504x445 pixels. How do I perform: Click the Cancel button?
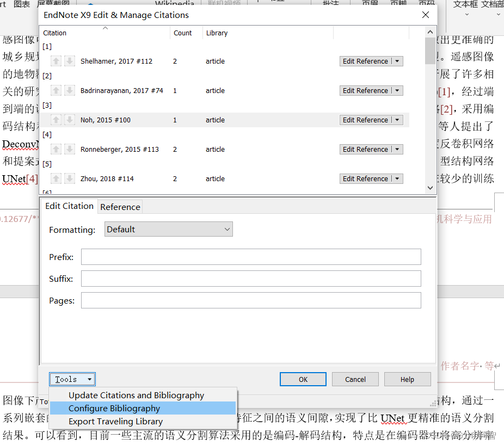pos(355,380)
